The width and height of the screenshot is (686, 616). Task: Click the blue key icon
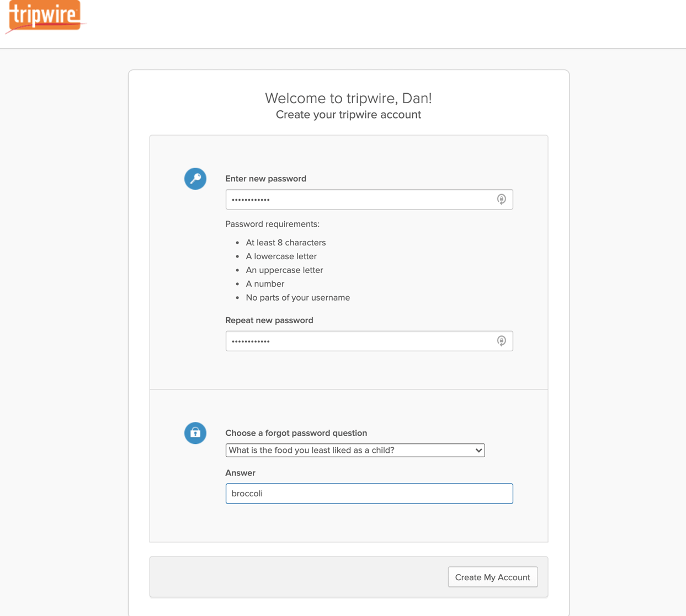click(195, 179)
